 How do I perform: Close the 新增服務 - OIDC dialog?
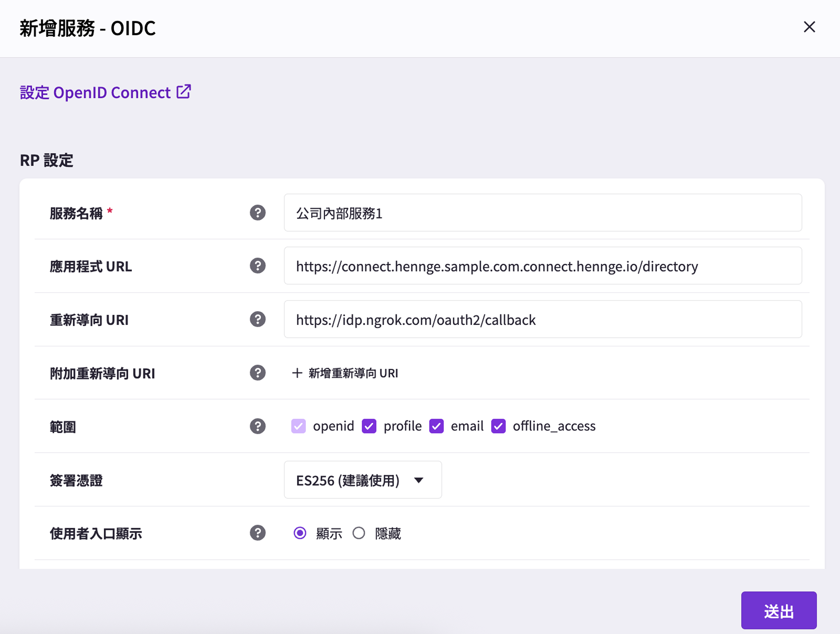click(x=809, y=27)
